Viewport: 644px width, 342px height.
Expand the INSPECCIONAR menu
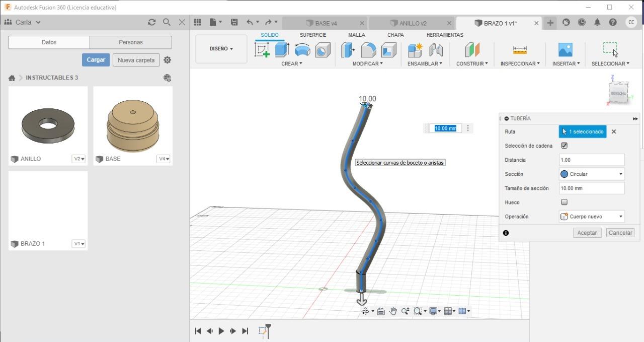coord(520,63)
